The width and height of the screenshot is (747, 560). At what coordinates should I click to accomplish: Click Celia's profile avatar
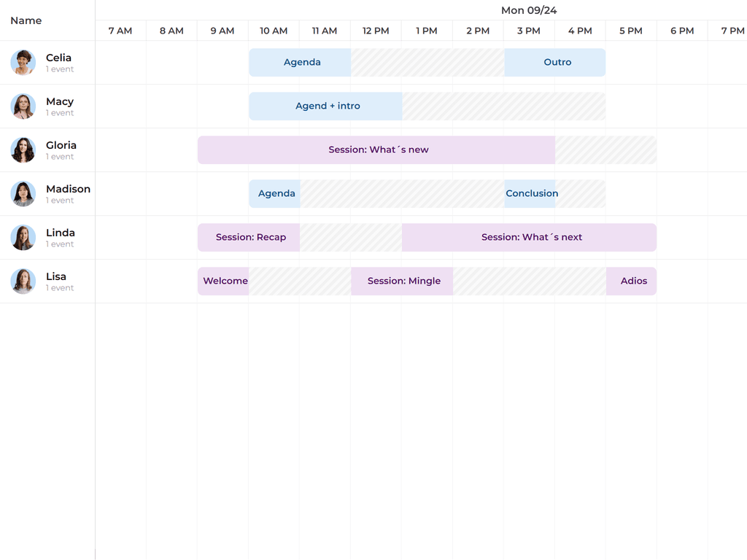tap(23, 63)
